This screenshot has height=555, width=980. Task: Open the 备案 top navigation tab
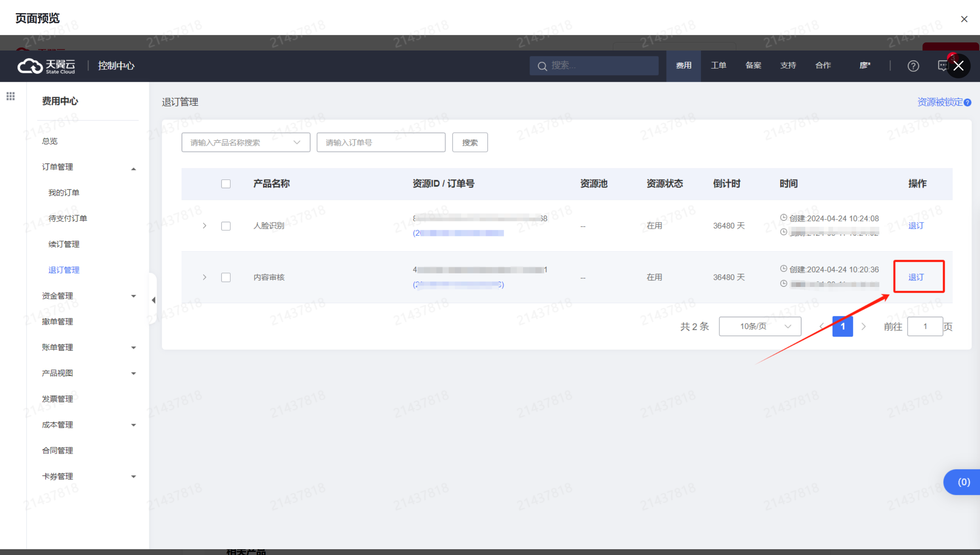753,66
